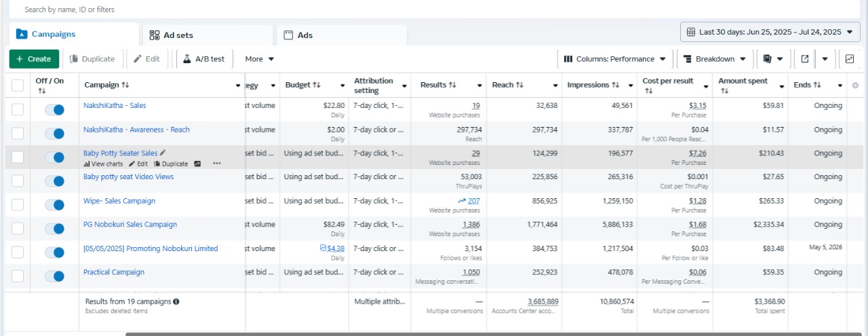Screen dimensions: 868x336
Task: Click the May 5, 2026 end date cell
Action: pyautogui.click(x=825, y=248)
